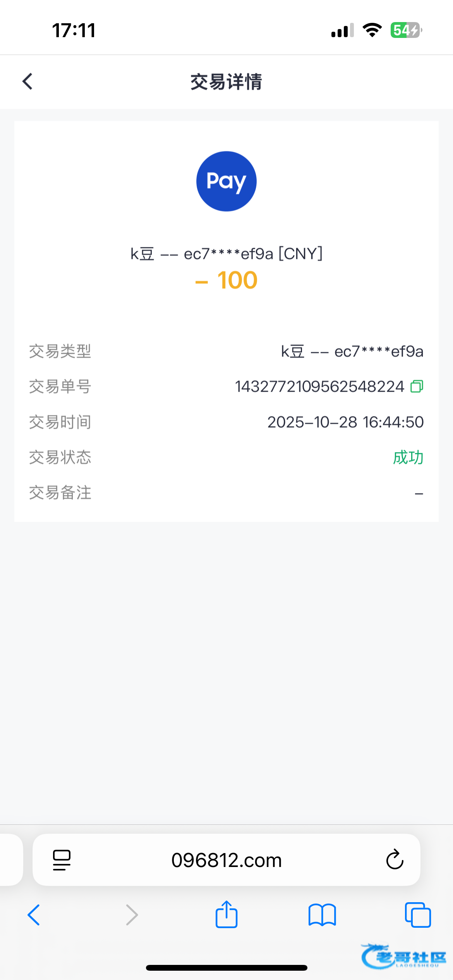Tap the blue Pay logo circle
This screenshot has width=453, height=980.
tap(226, 181)
